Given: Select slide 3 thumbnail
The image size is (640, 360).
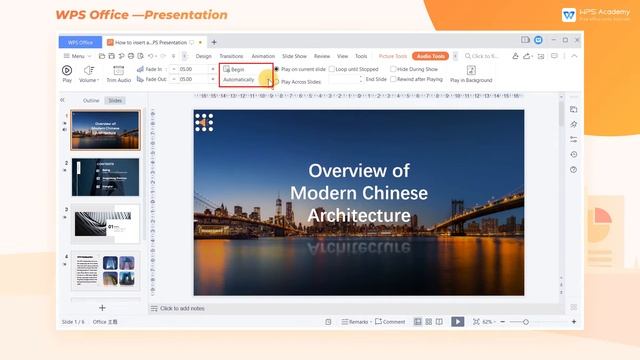Looking at the screenshot, I should [106, 224].
